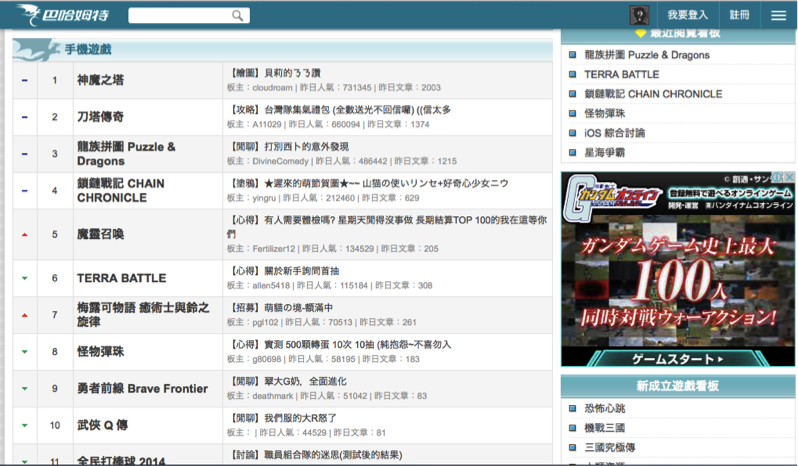Click the 我要登入 login link
Screen dimensions: 798x466
click(x=688, y=15)
